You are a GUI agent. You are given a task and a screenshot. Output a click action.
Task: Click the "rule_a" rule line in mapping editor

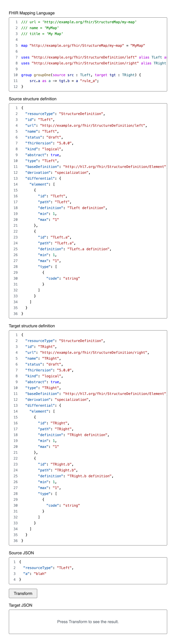(x=64, y=81)
